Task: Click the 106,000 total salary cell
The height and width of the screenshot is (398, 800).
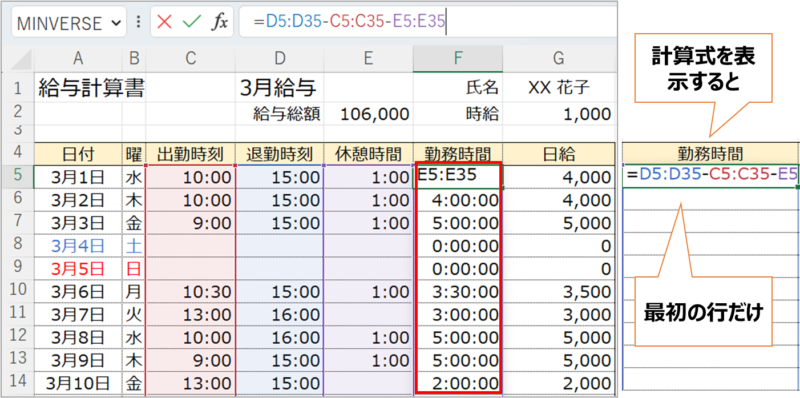Action: pos(368,114)
